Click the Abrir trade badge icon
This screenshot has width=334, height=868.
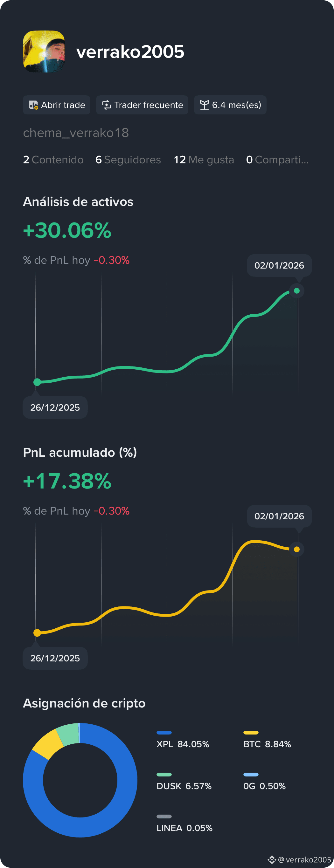tap(33, 105)
